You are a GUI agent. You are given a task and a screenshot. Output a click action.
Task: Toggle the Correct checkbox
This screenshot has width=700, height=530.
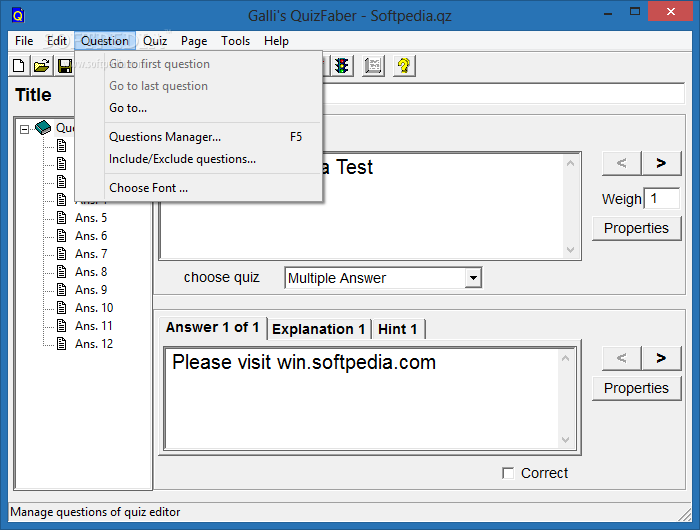click(508, 473)
